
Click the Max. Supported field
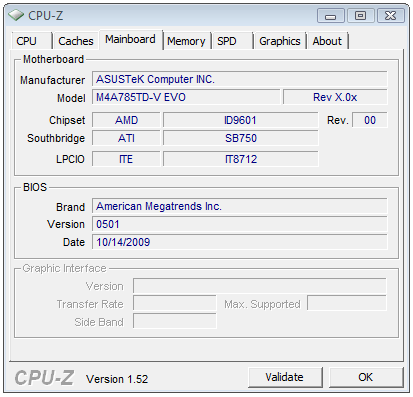[347, 303]
